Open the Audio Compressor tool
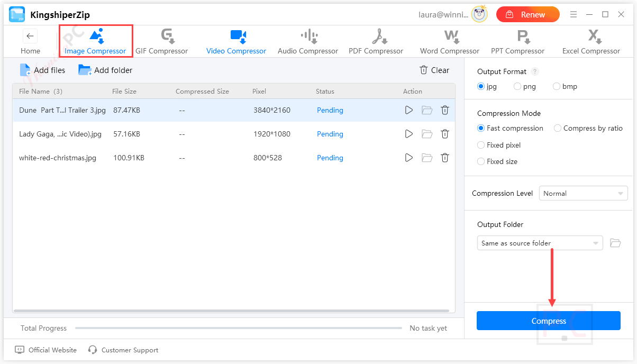The width and height of the screenshot is (637, 364). click(308, 42)
